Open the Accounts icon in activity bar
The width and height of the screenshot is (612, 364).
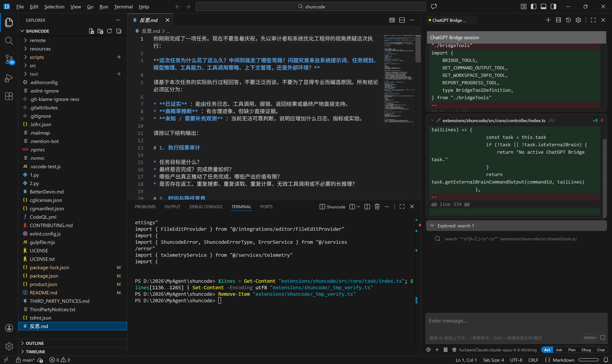pos(9,328)
